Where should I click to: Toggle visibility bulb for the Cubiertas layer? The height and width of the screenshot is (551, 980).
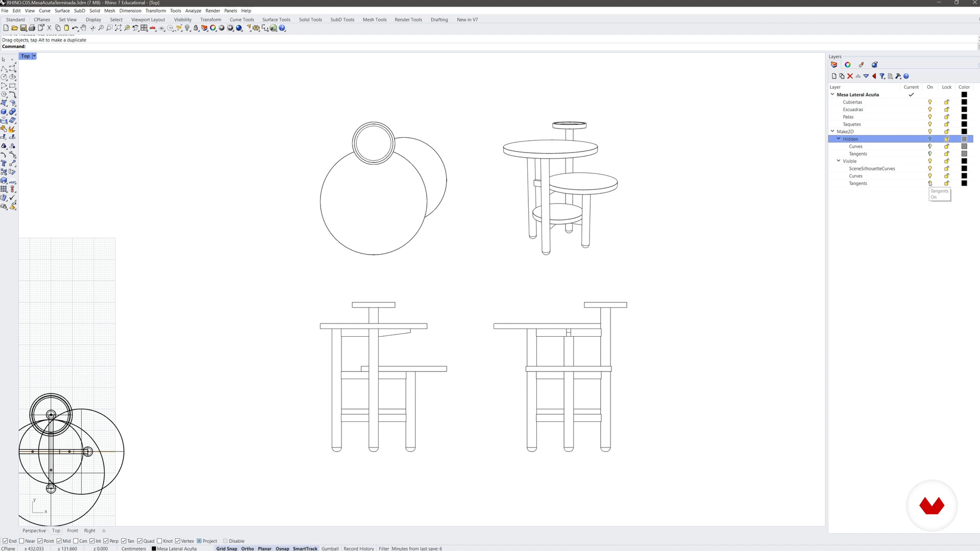coord(930,102)
